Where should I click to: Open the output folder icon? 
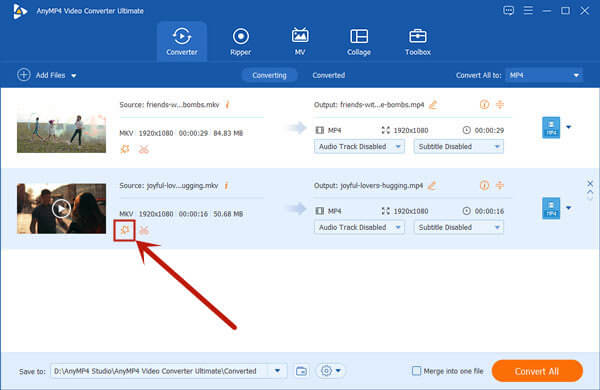[x=301, y=371]
